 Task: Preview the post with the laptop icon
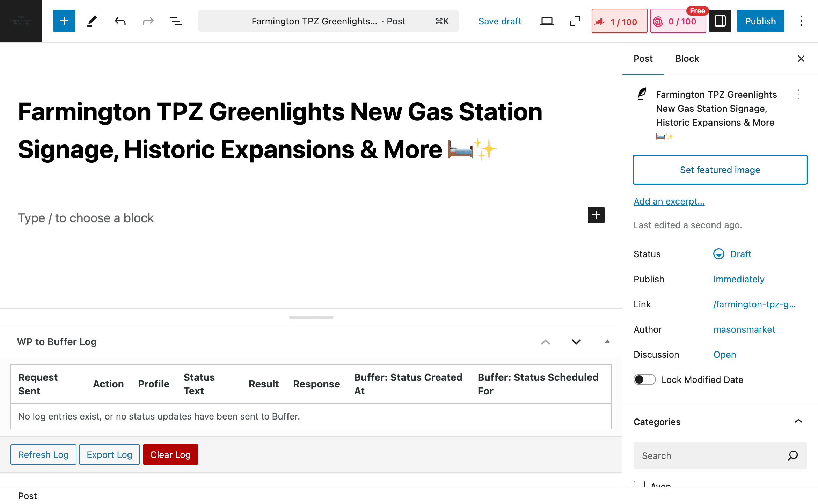click(x=547, y=21)
